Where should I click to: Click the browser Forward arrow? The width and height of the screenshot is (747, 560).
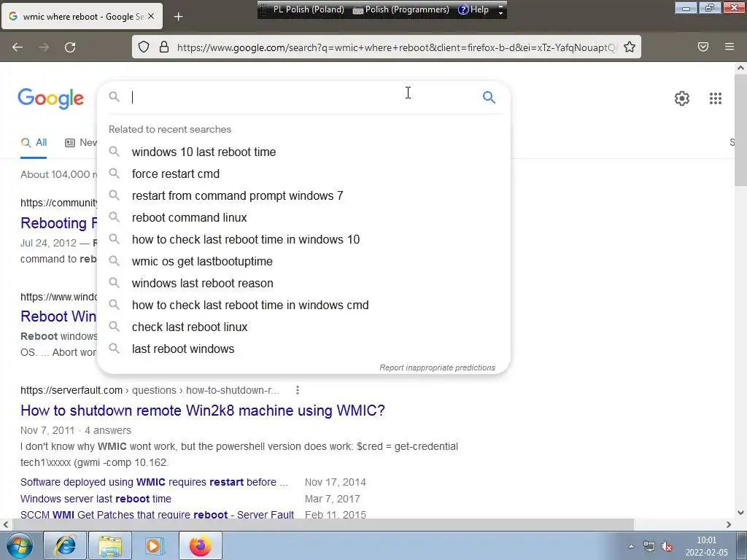point(44,47)
